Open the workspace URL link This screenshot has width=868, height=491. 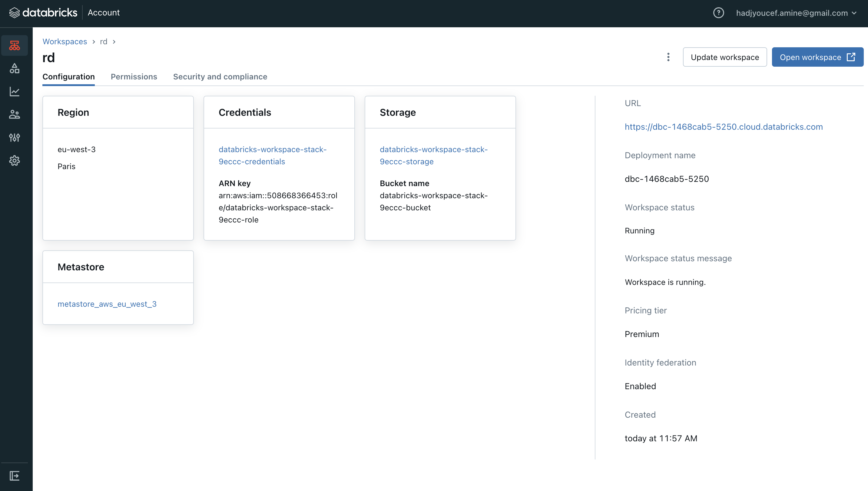[x=724, y=127]
